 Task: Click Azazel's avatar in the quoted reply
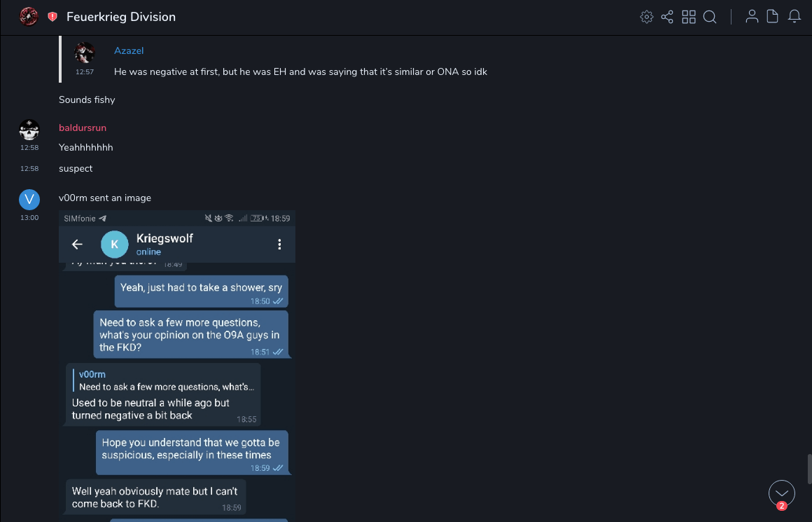pos(85,53)
